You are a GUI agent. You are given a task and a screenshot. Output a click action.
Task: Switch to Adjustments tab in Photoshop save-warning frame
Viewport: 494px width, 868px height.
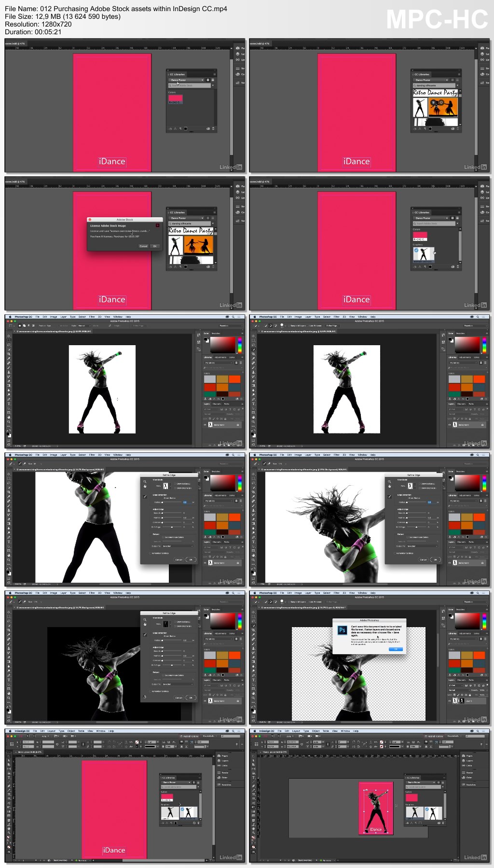tap(465, 633)
